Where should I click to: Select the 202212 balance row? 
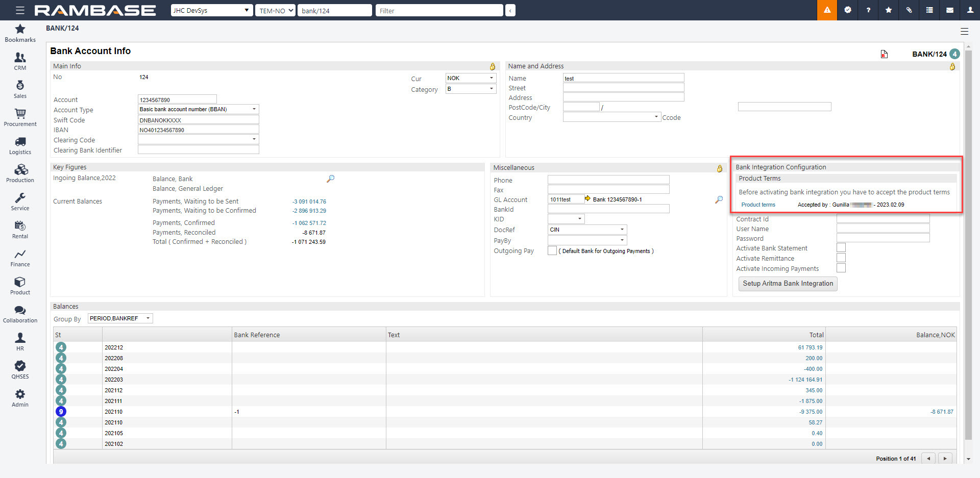(x=505, y=347)
